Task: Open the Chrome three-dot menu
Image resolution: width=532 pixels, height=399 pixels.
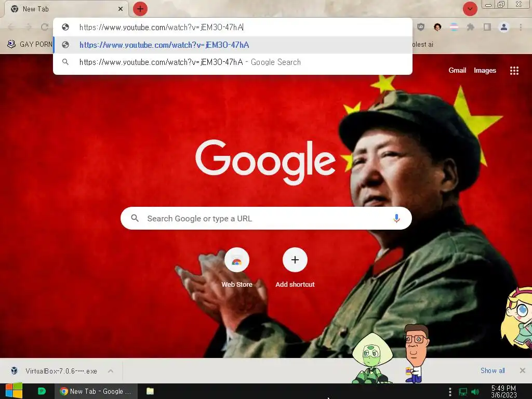Action: pyautogui.click(x=521, y=27)
